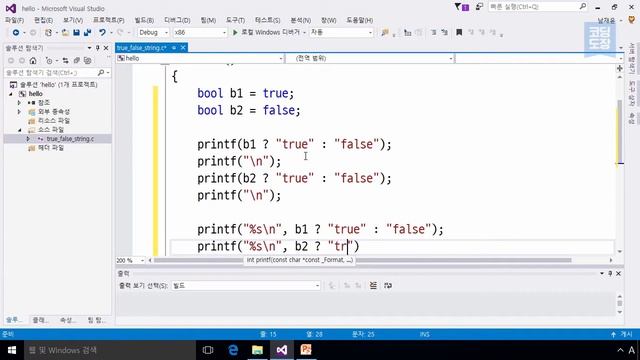
Task: Switch to the true_false_string.c editor tab
Action: tap(142, 48)
